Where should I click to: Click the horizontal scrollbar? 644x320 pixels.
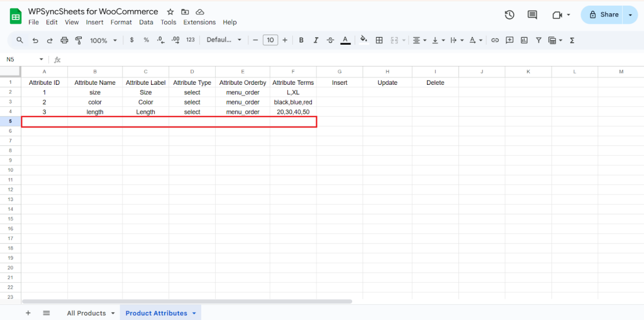[x=187, y=302]
